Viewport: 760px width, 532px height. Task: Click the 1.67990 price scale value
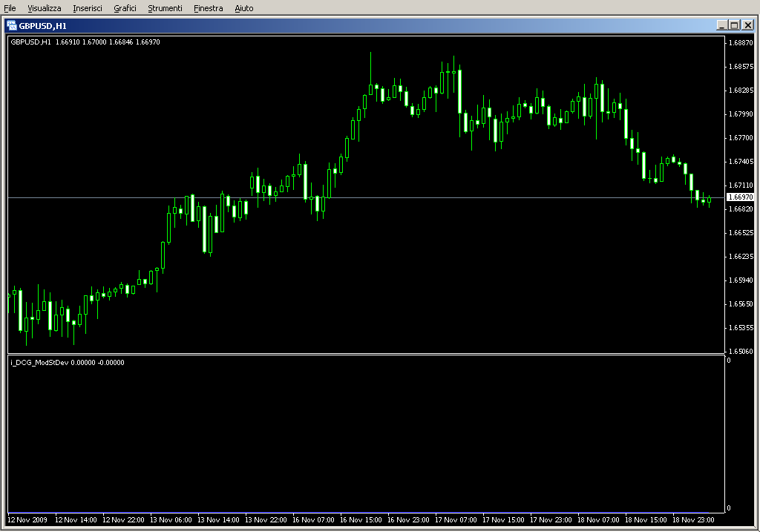click(741, 114)
